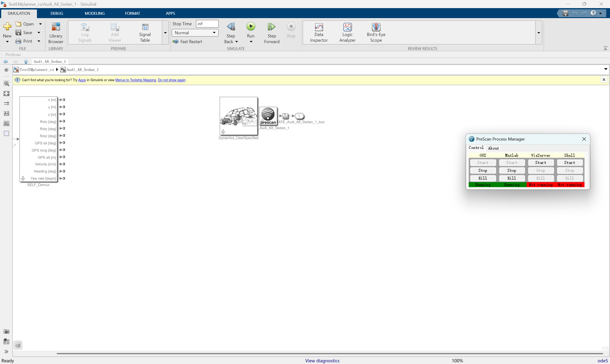Expand the Prepare section gallery arrow
The width and height of the screenshot is (610, 364).
(165, 33)
